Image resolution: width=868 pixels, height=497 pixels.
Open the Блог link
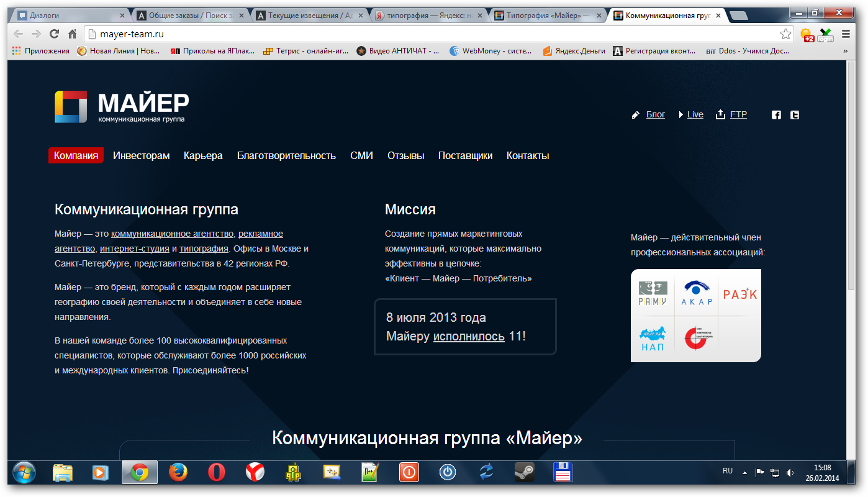(656, 114)
